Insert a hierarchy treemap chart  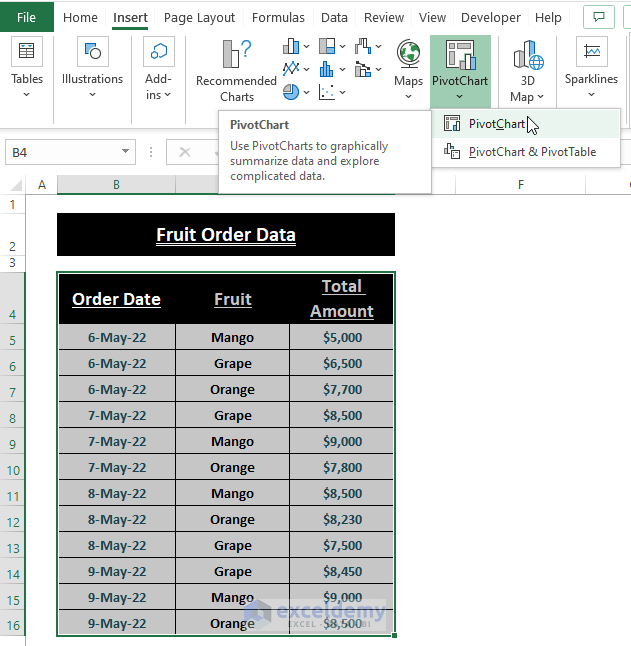tap(327, 46)
